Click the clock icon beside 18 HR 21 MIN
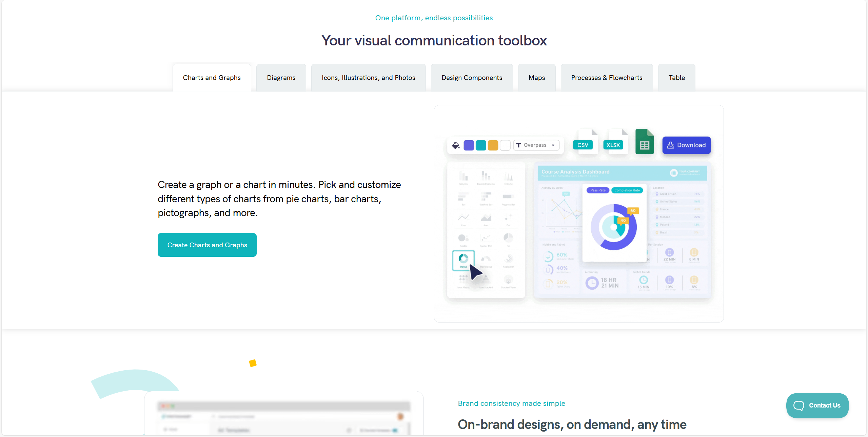Viewport: 868px width, 437px height. point(592,283)
